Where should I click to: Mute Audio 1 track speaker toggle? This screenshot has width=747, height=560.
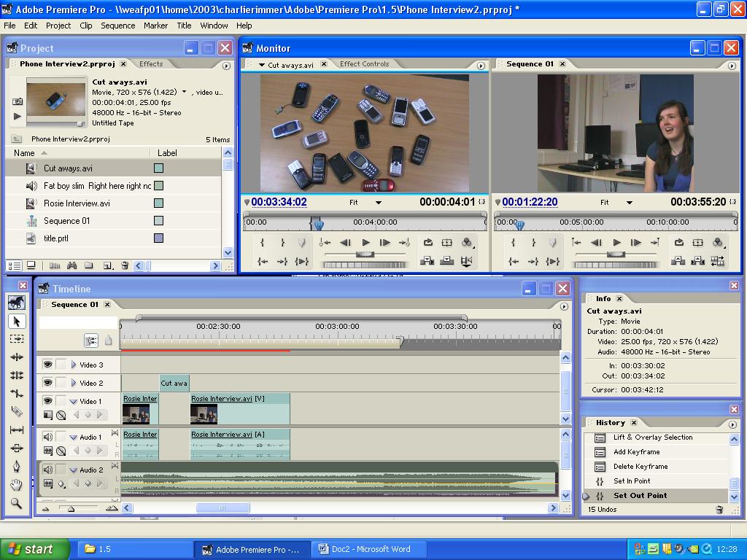(x=47, y=437)
